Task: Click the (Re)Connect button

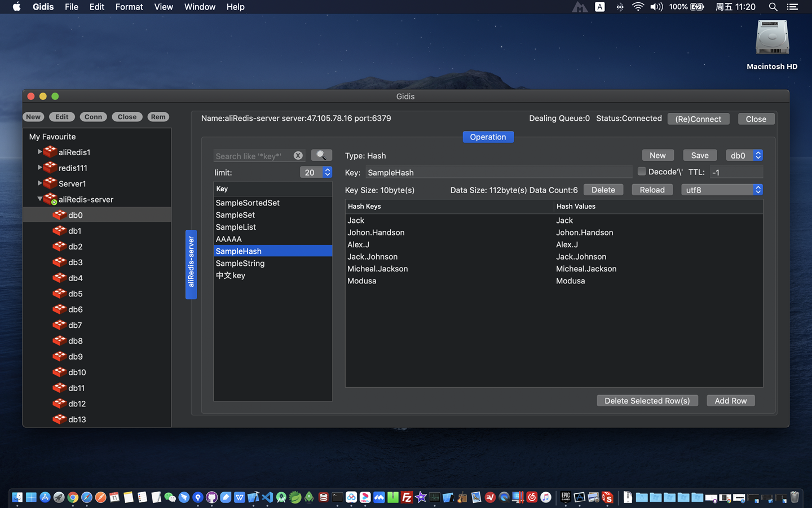Action: [x=698, y=119]
